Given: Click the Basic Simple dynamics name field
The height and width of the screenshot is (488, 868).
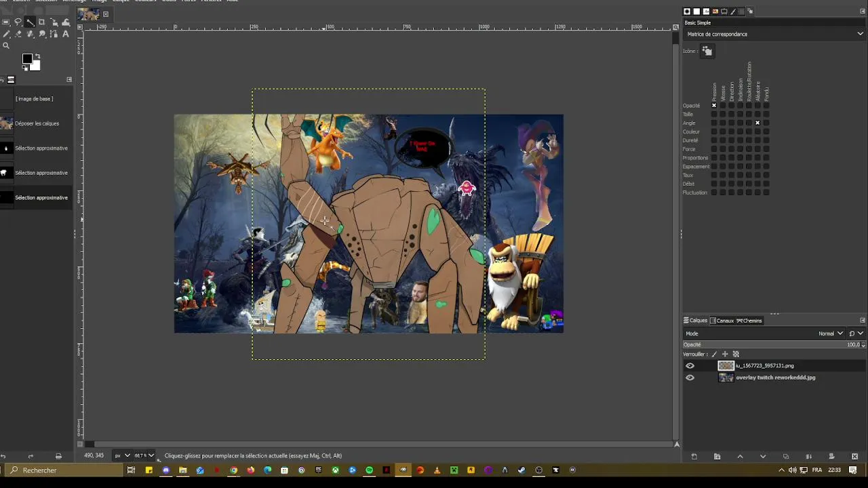Looking at the screenshot, I should [x=774, y=23].
